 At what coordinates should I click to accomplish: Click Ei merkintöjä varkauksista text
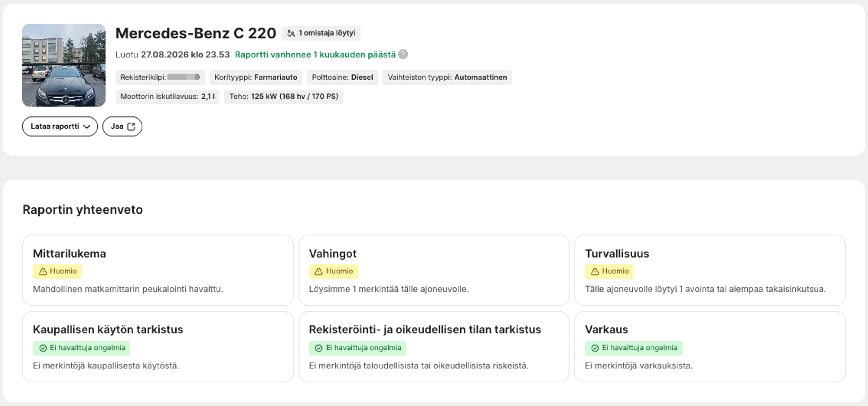coord(639,366)
